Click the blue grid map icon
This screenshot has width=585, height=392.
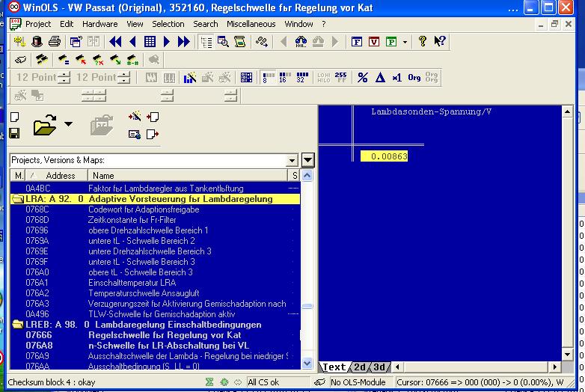[x=150, y=41]
